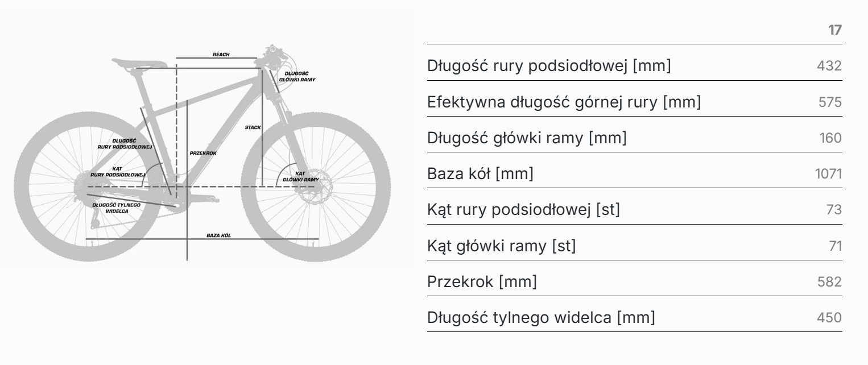Click the 'Długość tylnego widelca [mm]' row label
Viewport: 868px width, 365px height.
pos(541,318)
